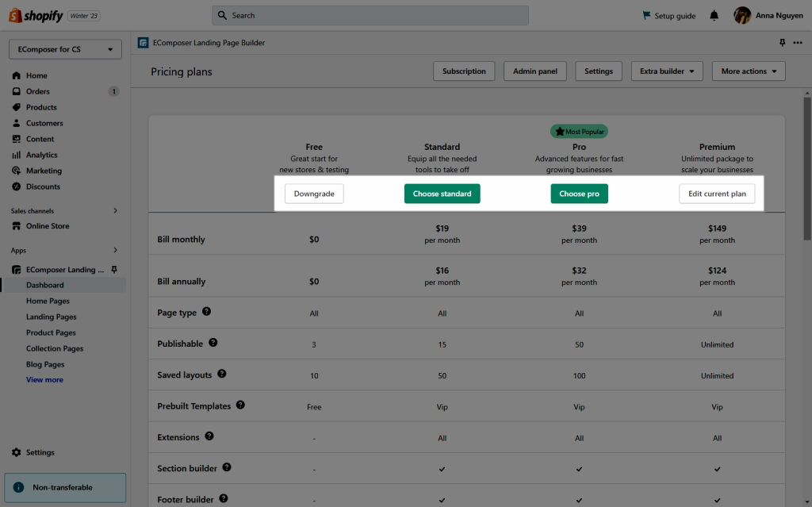
Task: Click the Choose pro button
Action: coord(579,194)
